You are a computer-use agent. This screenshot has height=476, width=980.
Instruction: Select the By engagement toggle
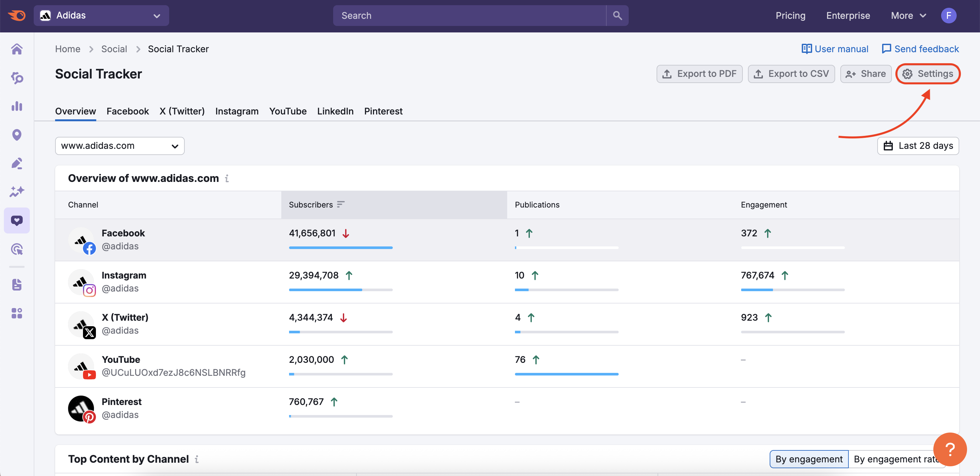pyautogui.click(x=809, y=459)
